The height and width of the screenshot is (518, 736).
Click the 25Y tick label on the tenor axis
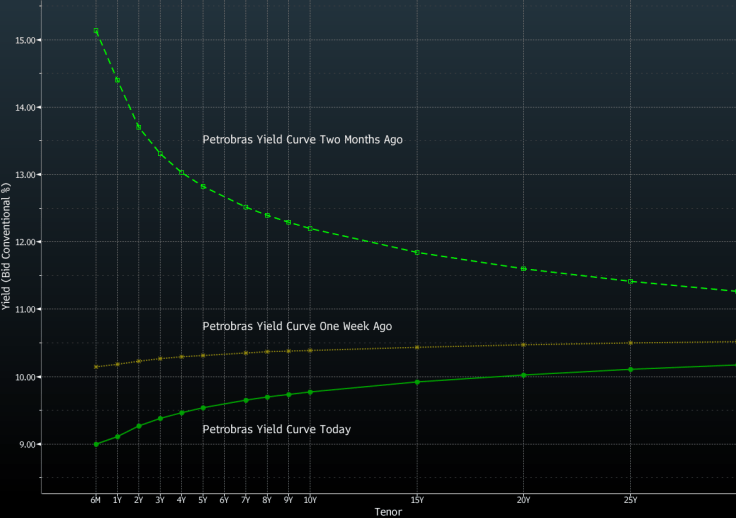(x=630, y=500)
